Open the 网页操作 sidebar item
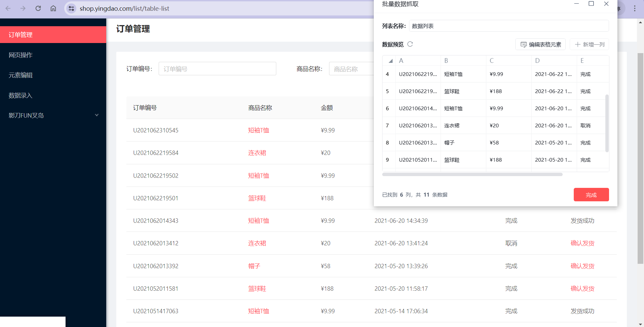Viewport: 644px width, 327px height. 53,55
